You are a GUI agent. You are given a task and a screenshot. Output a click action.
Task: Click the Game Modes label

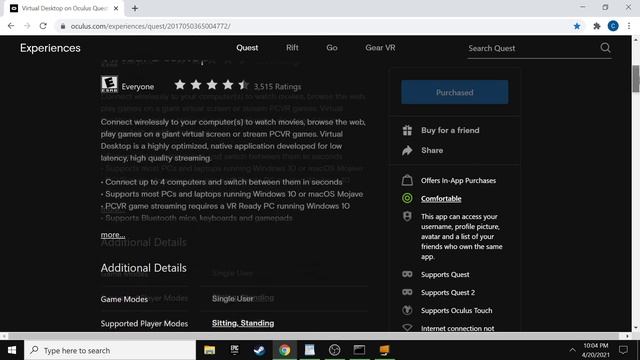pos(124,299)
